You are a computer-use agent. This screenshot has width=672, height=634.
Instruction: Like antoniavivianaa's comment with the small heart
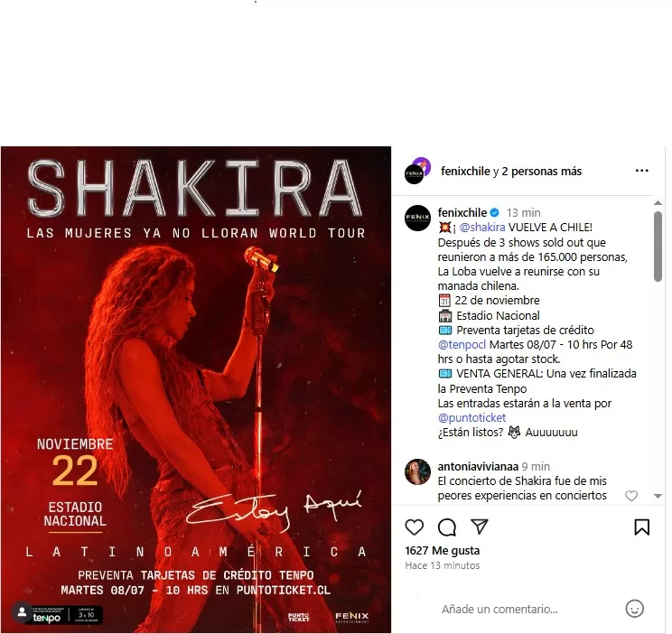pos(630,496)
